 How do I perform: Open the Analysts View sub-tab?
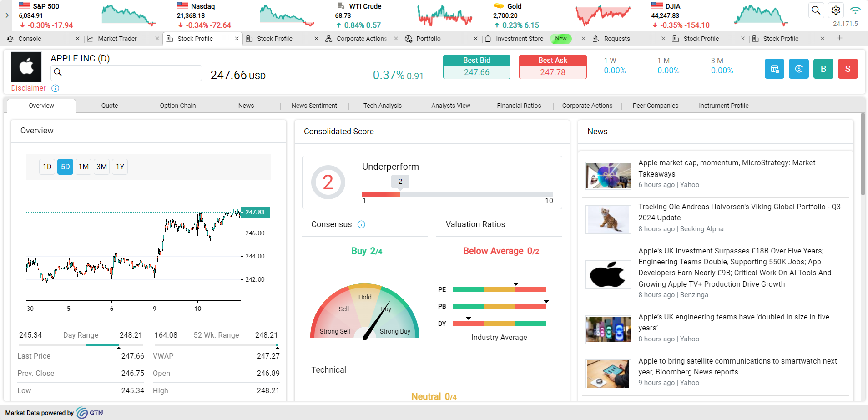tap(451, 106)
